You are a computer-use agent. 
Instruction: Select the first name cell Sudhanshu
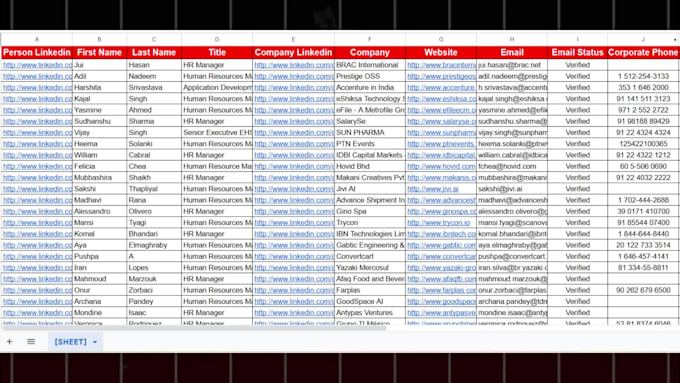click(x=99, y=121)
